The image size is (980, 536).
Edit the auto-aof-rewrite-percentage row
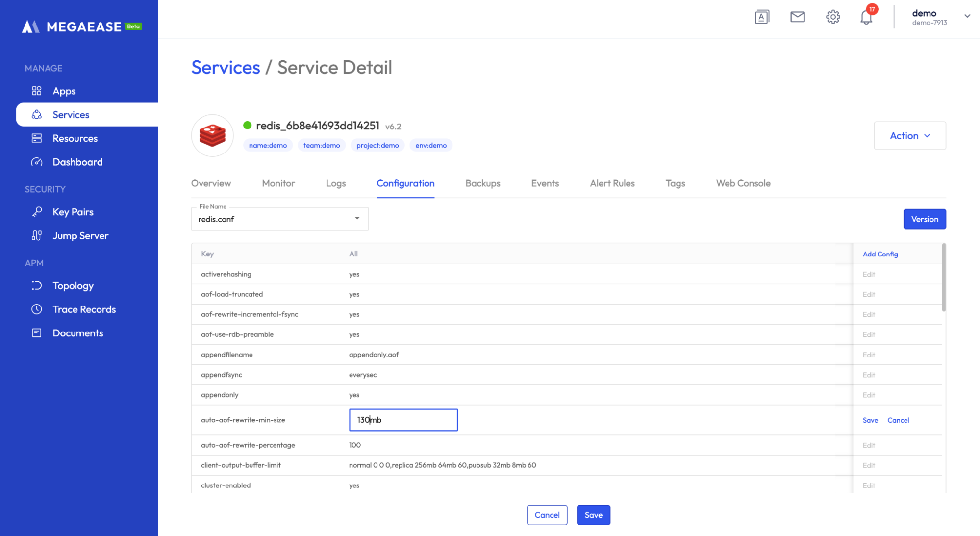click(x=869, y=445)
